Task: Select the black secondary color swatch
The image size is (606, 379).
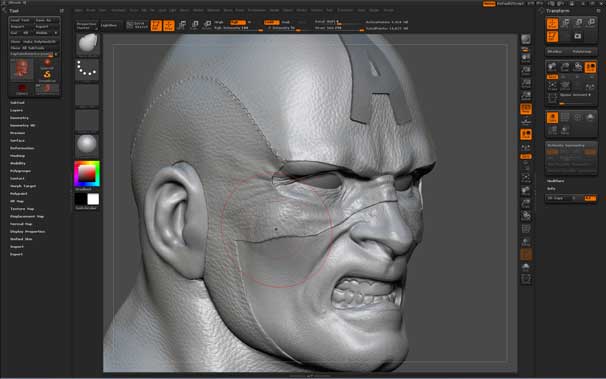Action: pos(80,199)
